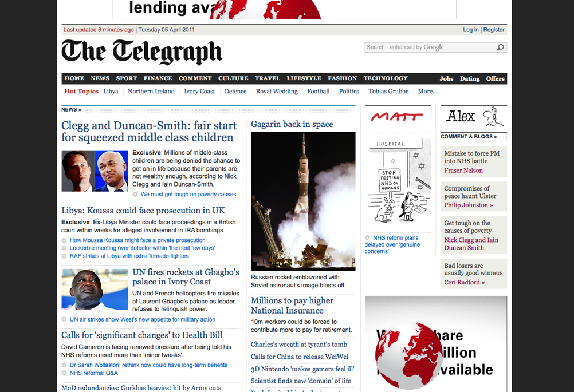Screen dimensions: 574x392
Task: Open UN air strikes show West's appetite link
Action: coord(143,319)
